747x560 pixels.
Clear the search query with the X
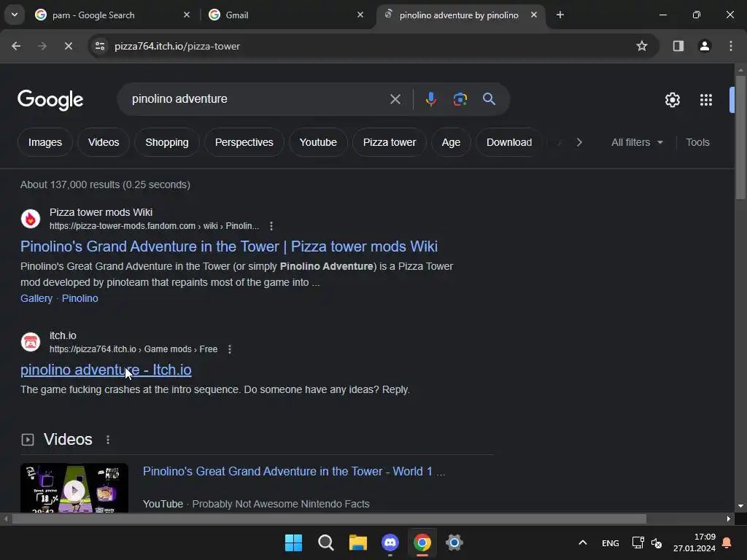click(x=395, y=99)
